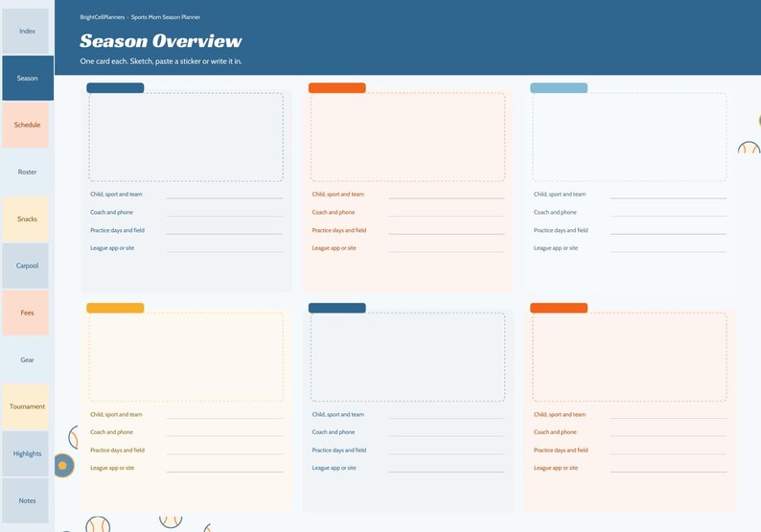The width and height of the screenshot is (761, 532).
Task: Tap the dark-blue label tab on the lower blue card
Action: pyautogui.click(x=336, y=308)
